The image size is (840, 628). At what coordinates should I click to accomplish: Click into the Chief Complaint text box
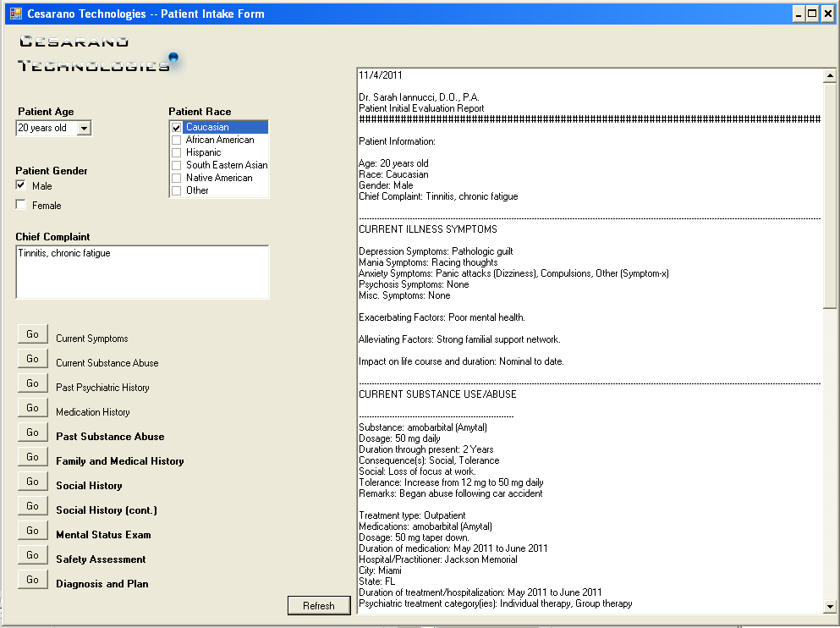tap(142, 273)
